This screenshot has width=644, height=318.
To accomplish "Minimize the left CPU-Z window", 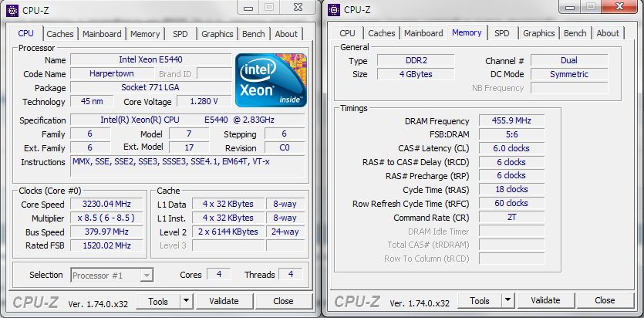I will click(x=248, y=8).
